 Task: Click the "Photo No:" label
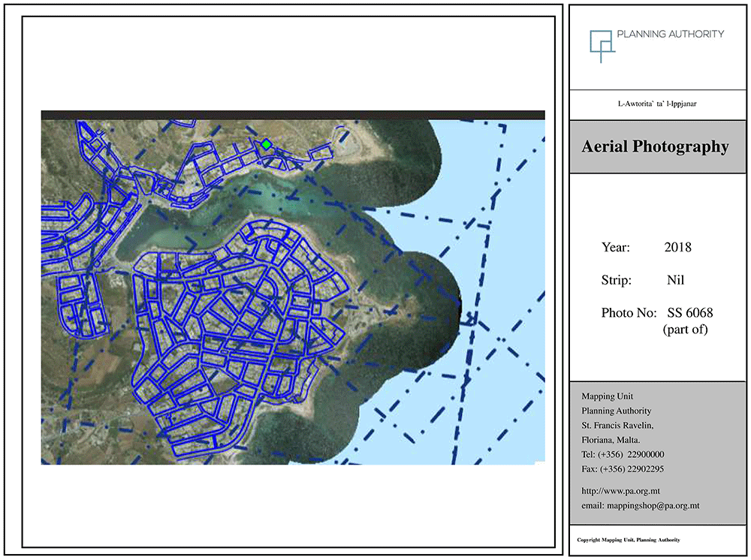coord(629,313)
